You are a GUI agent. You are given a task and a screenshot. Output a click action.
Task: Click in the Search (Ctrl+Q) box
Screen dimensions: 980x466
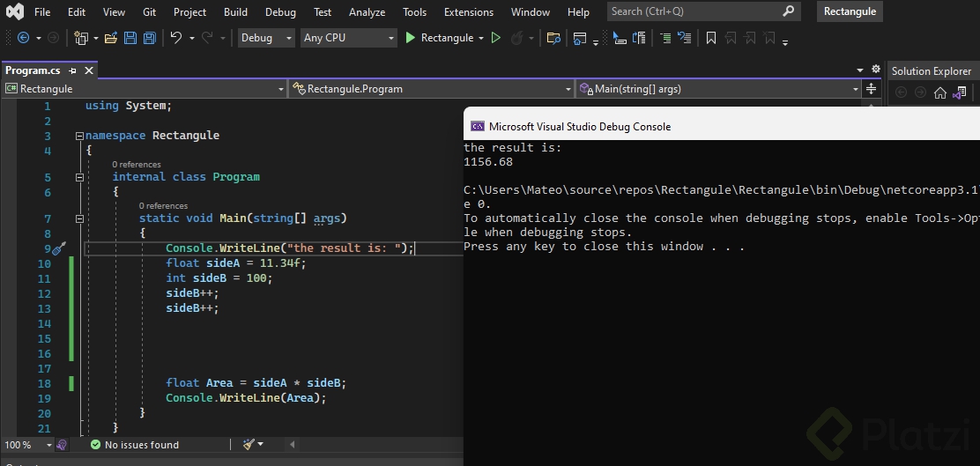click(x=694, y=11)
